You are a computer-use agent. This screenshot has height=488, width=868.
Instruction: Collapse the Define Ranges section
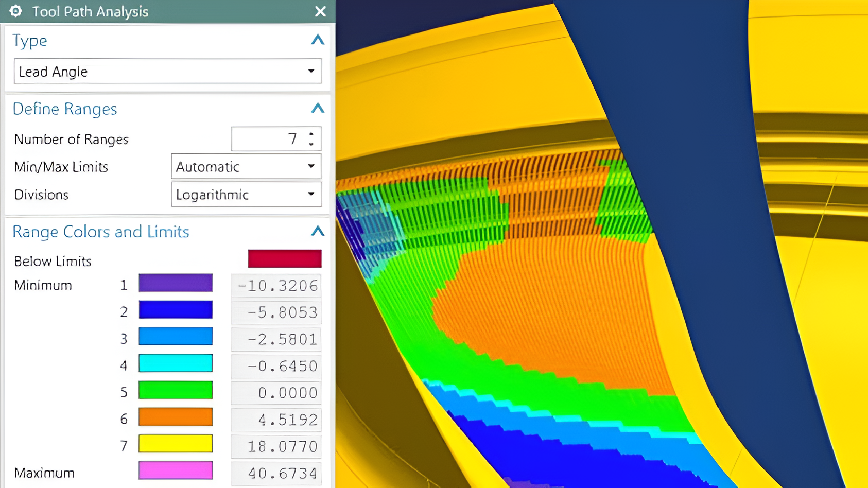pos(318,109)
